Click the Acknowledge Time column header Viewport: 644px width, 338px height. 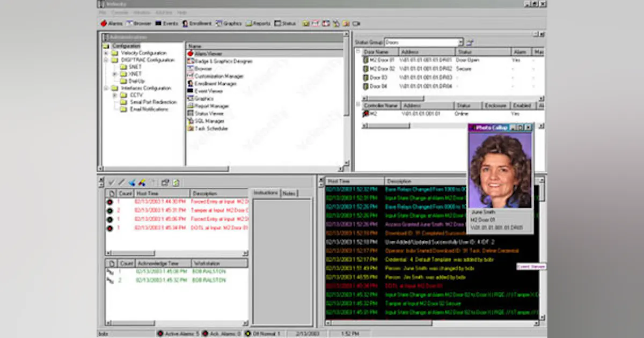[x=163, y=263]
